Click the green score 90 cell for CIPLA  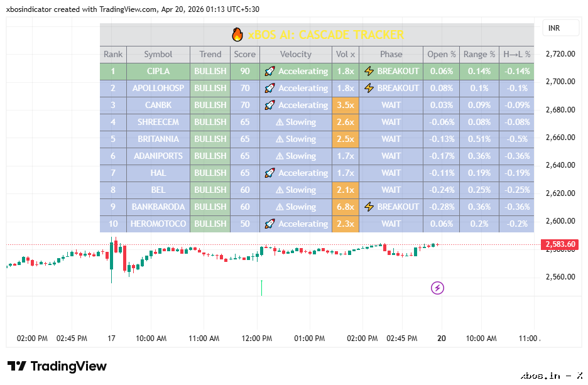245,71
